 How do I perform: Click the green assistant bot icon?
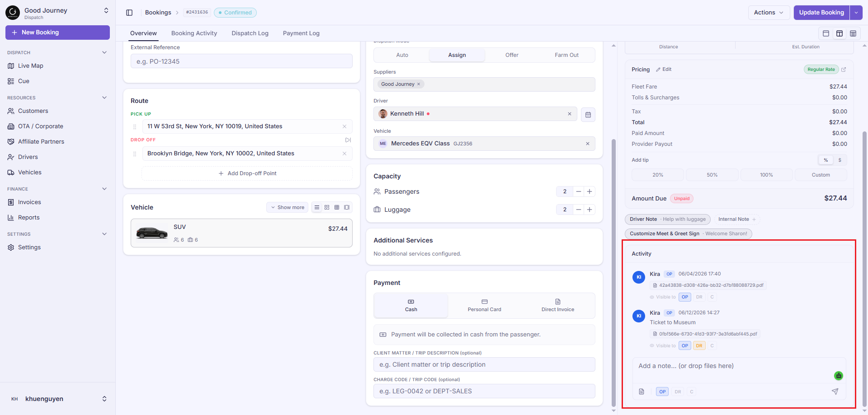(x=839, y=376)
